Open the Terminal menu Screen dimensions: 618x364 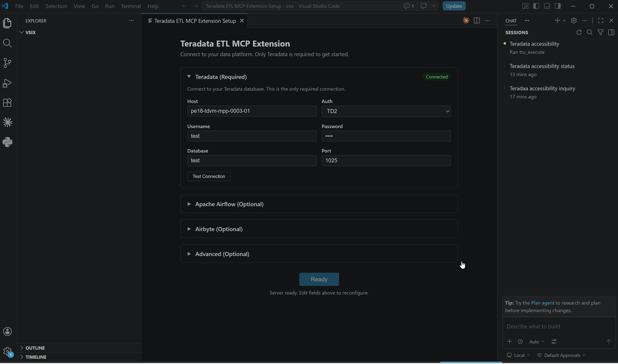[x=131, y=6]
